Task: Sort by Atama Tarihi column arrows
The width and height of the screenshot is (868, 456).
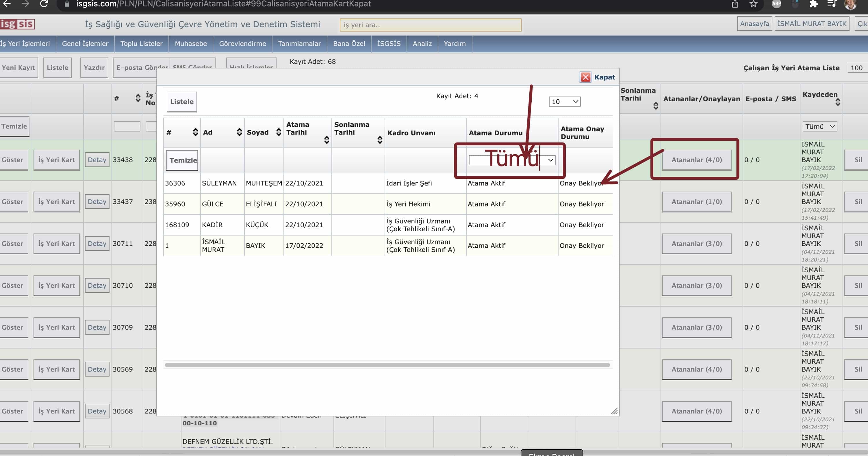Action: pos(326,140)
